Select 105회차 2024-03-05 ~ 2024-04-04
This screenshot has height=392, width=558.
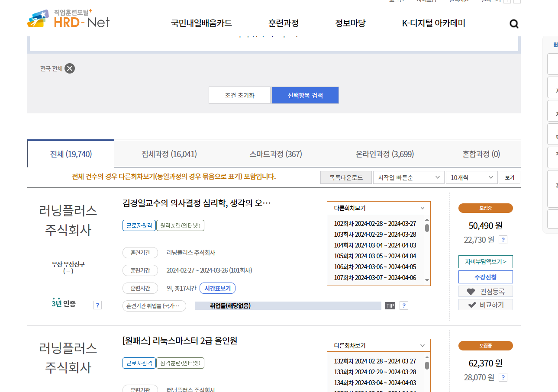tap(375, 256)
